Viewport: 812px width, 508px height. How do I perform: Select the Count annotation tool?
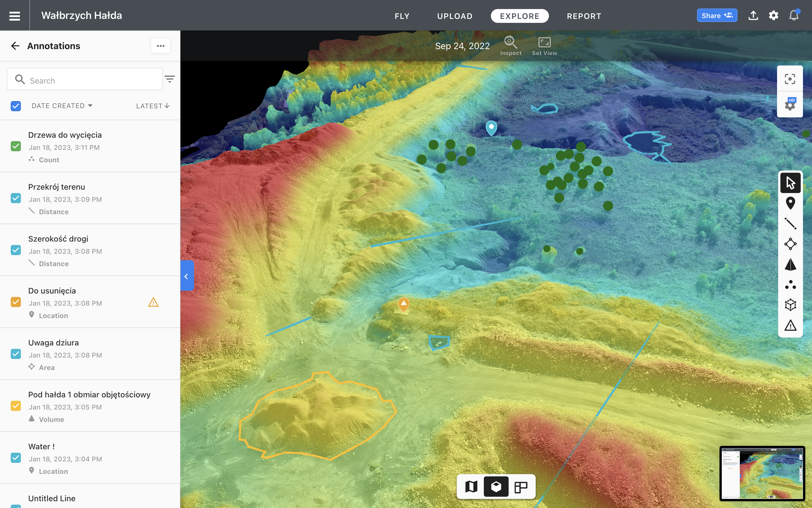790,285
